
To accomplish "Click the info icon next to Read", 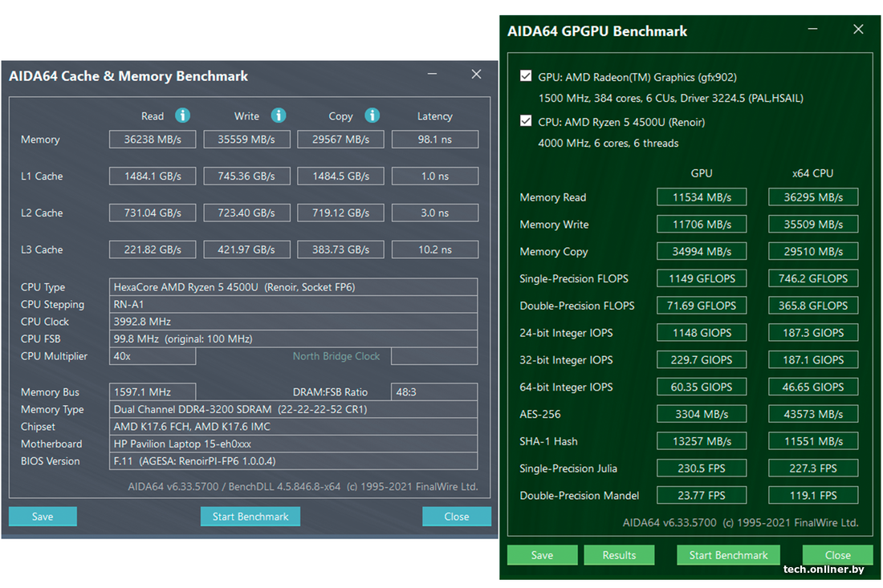I will pos(182,116).
